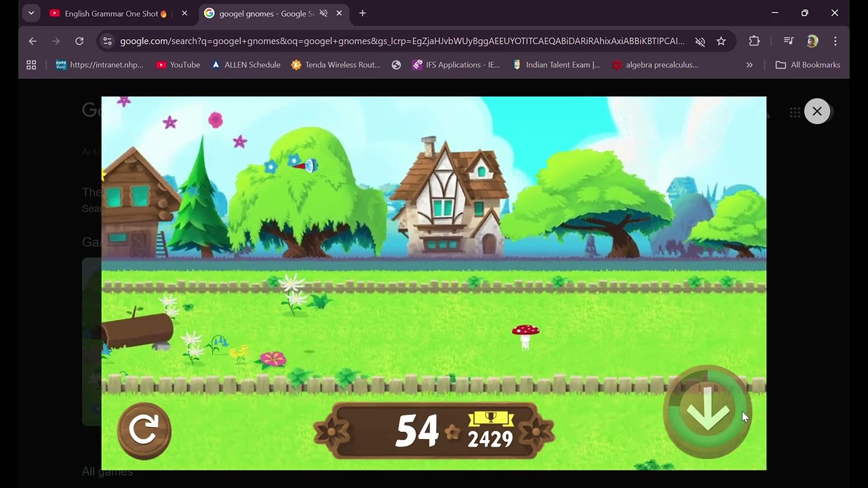Open a new browser tab

(x=362, y=14)
